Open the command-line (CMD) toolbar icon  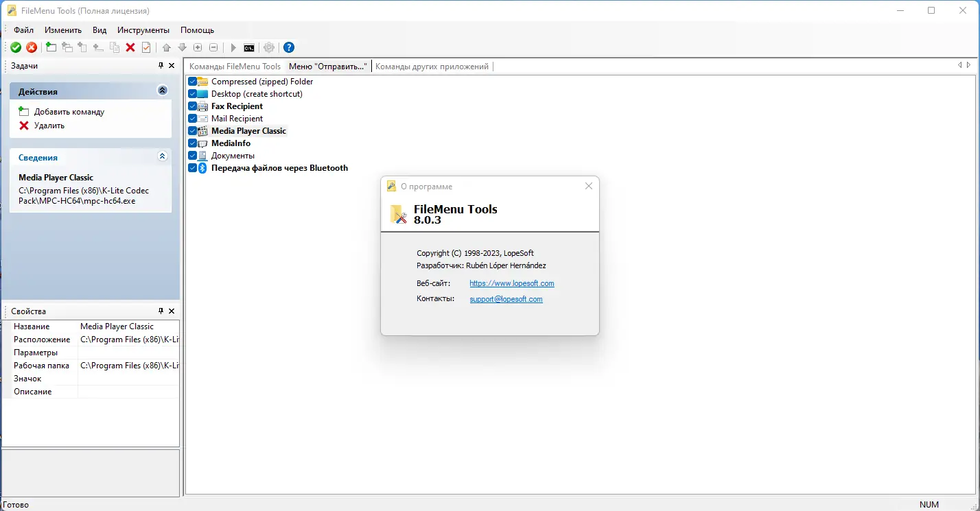tap(250, 47)
